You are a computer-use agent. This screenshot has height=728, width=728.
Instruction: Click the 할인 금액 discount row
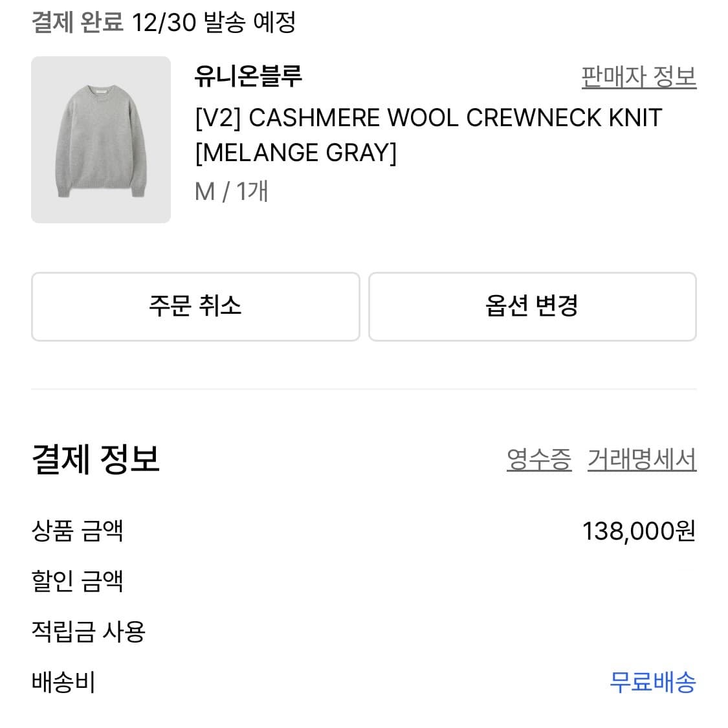point(77,582)
